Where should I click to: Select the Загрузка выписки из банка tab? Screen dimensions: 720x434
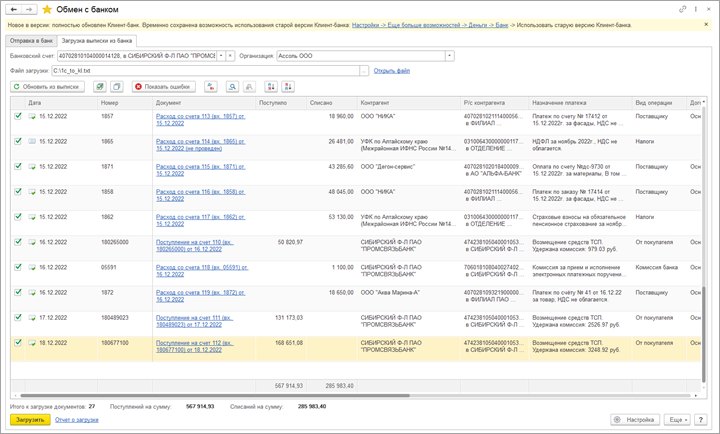coord(98,40)
